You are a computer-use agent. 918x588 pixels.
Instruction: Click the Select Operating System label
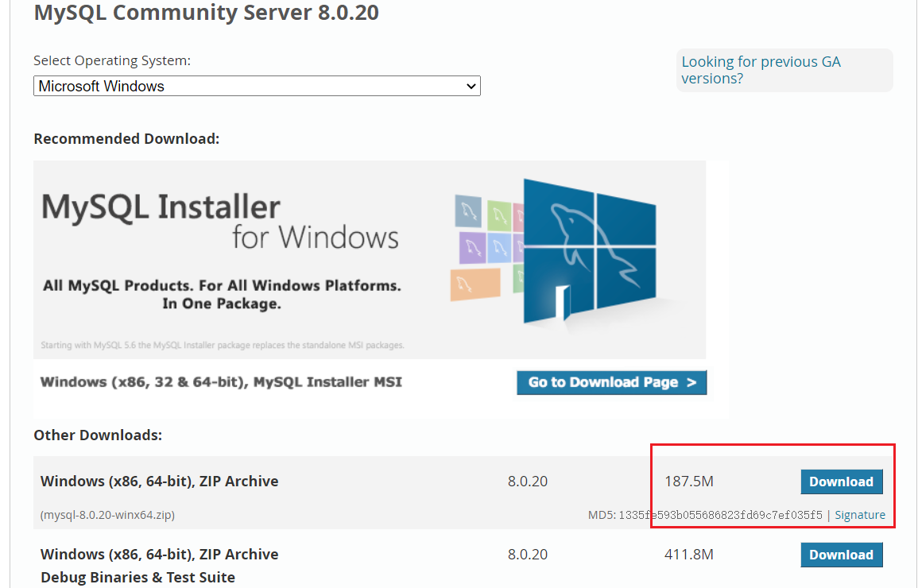pos(112,61)
